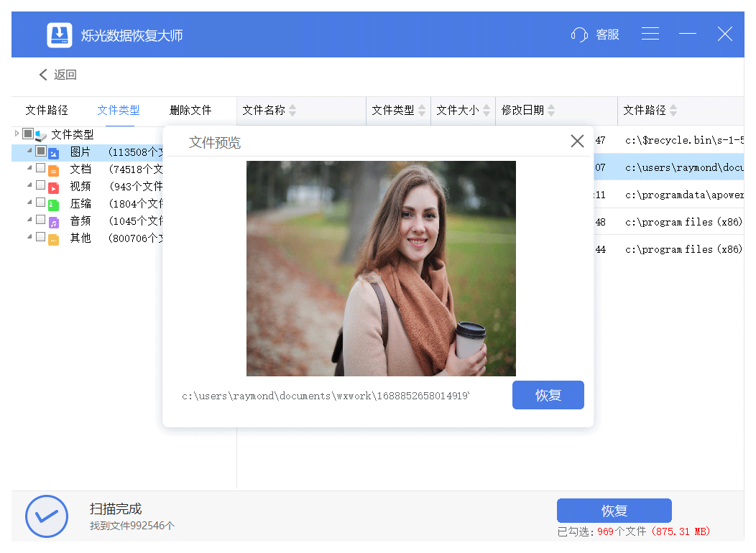Close the file preview dialog

point(577,141)
